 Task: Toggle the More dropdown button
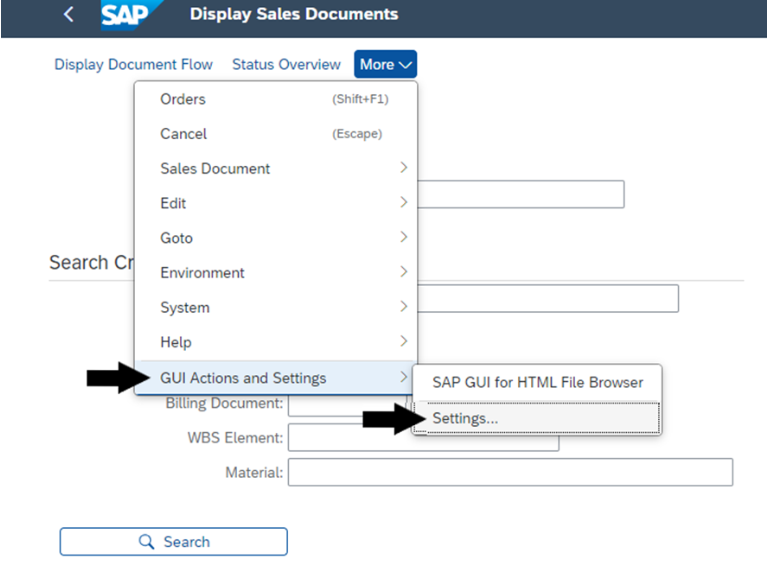385,64
